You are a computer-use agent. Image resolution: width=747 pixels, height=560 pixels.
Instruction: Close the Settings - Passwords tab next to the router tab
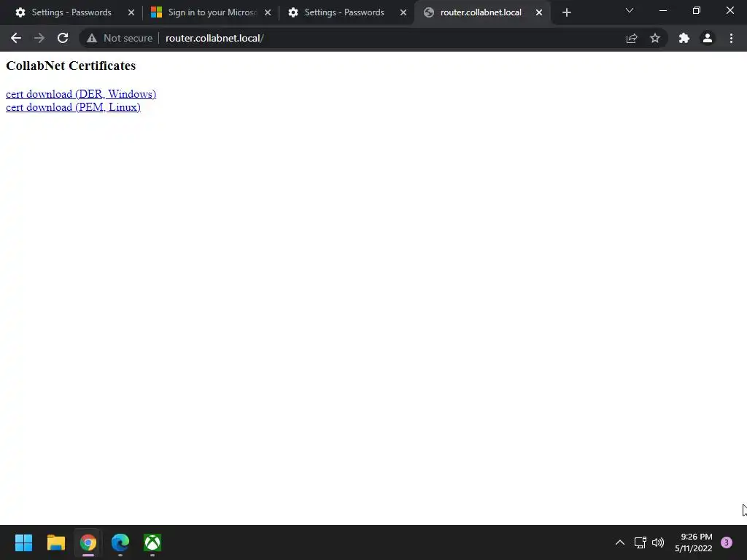point(403,12)
